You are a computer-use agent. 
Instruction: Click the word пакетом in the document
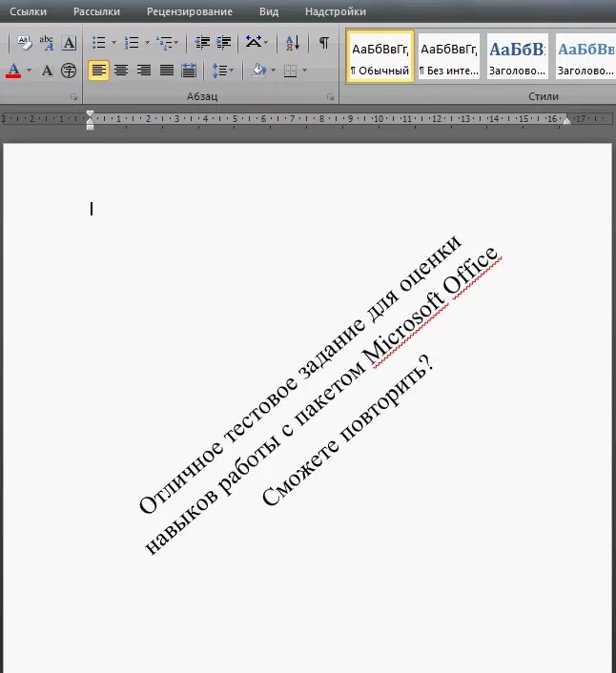(330, 393)
